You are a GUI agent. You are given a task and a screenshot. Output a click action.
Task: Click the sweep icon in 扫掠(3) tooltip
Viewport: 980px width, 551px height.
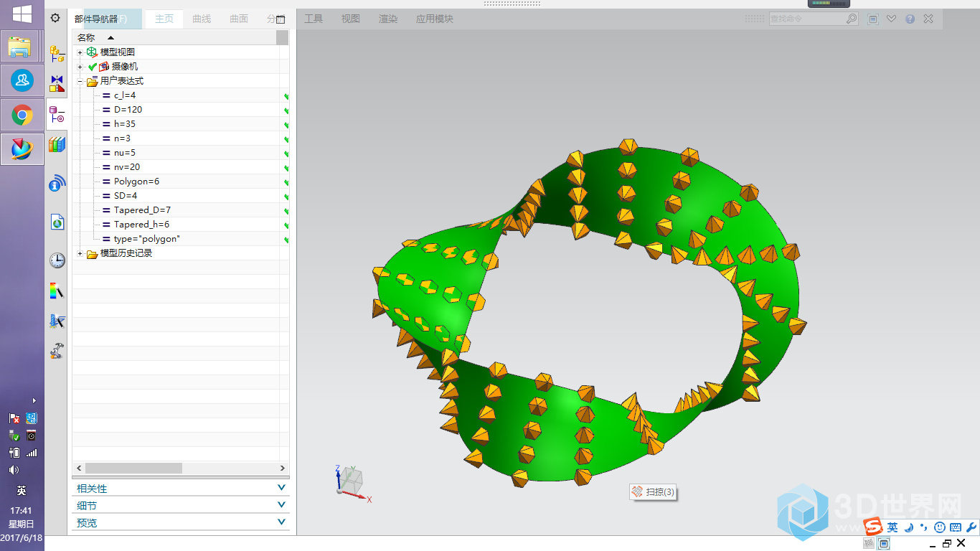pos(637,491)
